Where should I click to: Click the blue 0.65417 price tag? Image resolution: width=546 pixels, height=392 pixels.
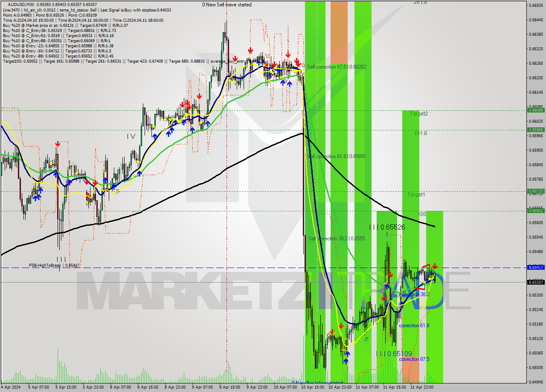(x=536, y=268)
